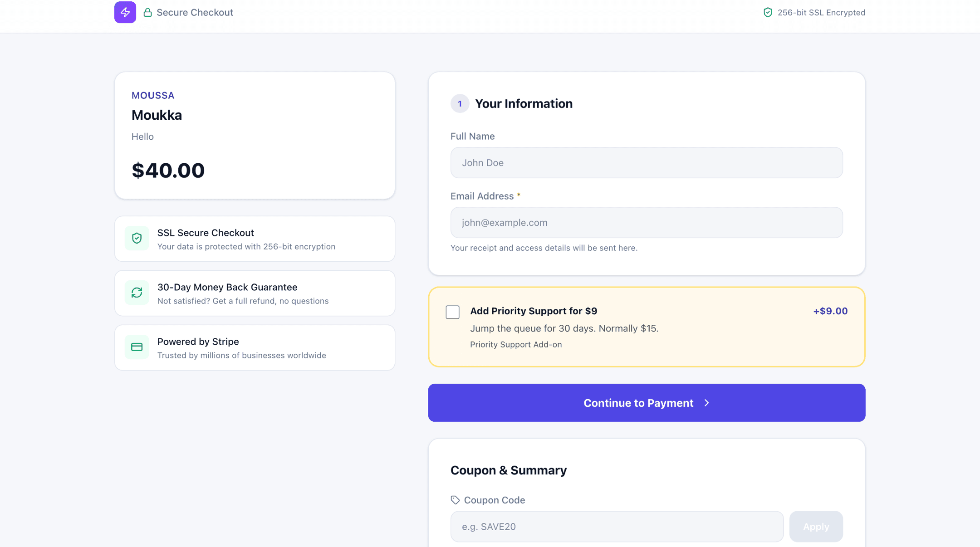Screen dimensions: 980x547
Task: Click the Hello product description
Action: 142,137
